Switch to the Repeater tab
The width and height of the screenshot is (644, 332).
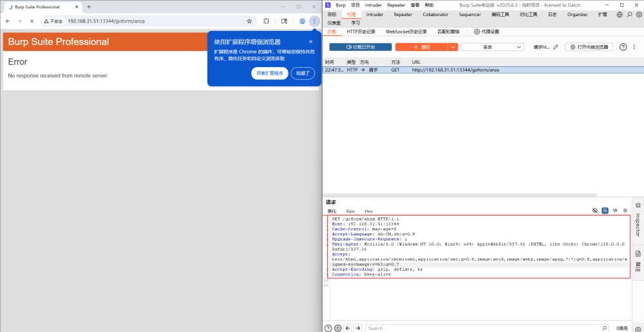(402, 14)
